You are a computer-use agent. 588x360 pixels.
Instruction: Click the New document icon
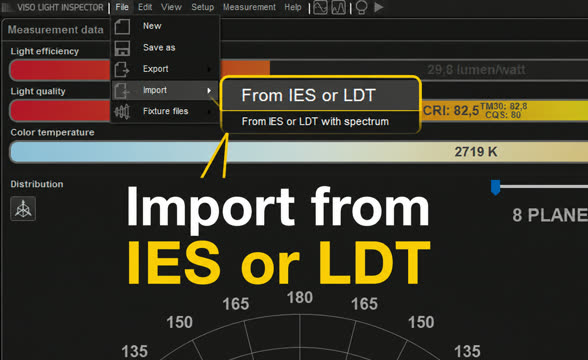122,27
